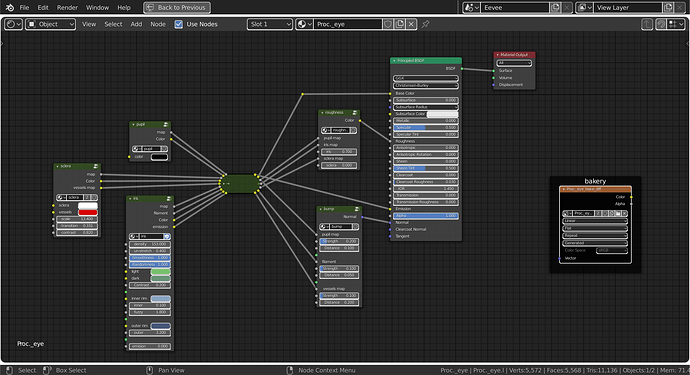This screenshot has width=690, height=375.
Task: Open the Slot 1 material slot dropdown
Action: pyautogui.click(x=270, y=24)
